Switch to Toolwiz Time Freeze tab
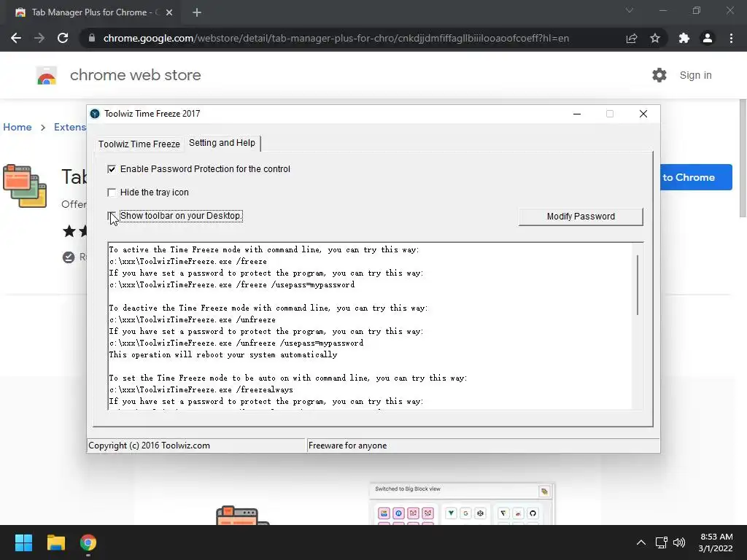 click(139, 144)
